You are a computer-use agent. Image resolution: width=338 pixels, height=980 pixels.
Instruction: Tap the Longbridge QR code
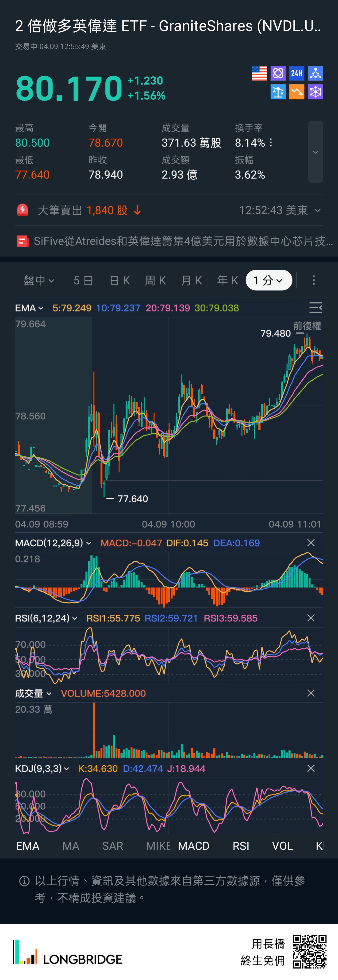click(310, 952)
